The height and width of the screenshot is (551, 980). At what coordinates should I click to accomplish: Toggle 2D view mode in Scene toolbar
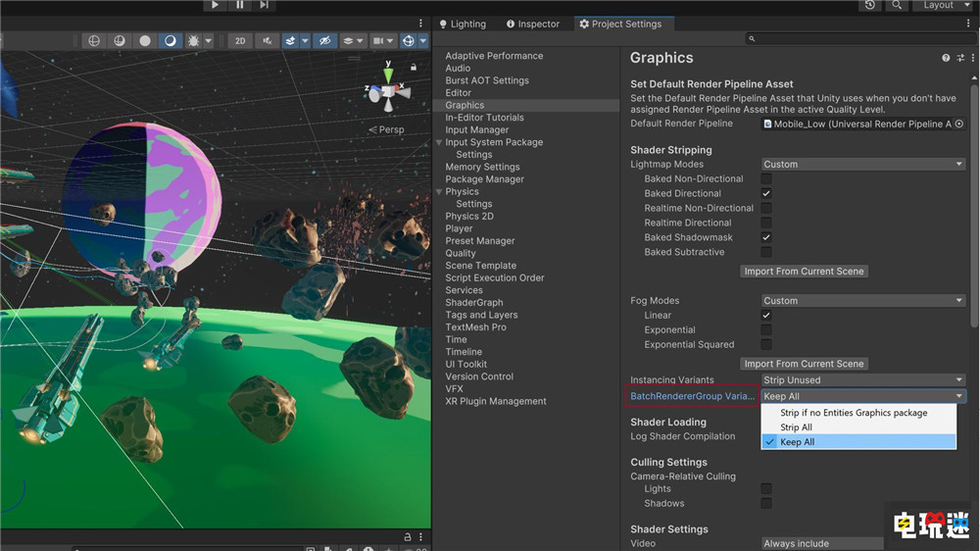(x=239, y=41)
